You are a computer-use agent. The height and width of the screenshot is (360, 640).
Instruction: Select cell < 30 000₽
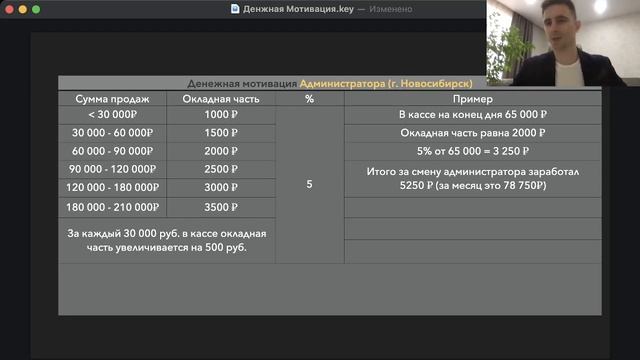pos(112,115)
